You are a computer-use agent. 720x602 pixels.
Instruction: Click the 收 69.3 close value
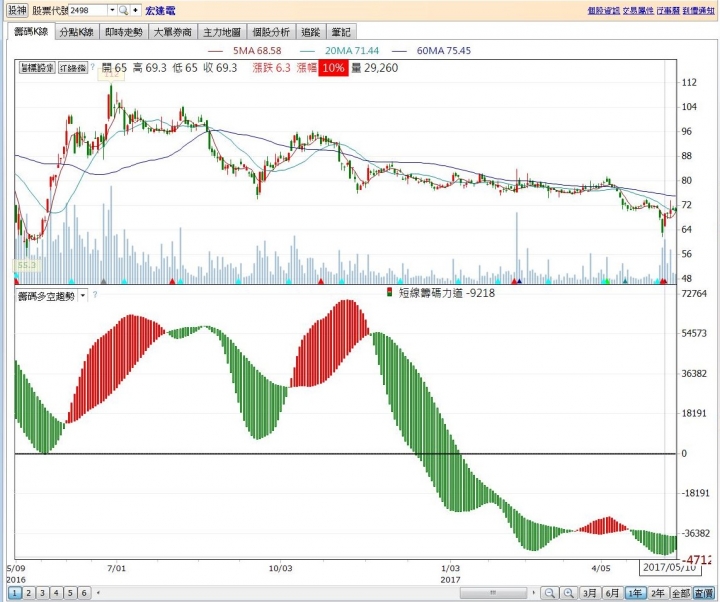[220, 68]
